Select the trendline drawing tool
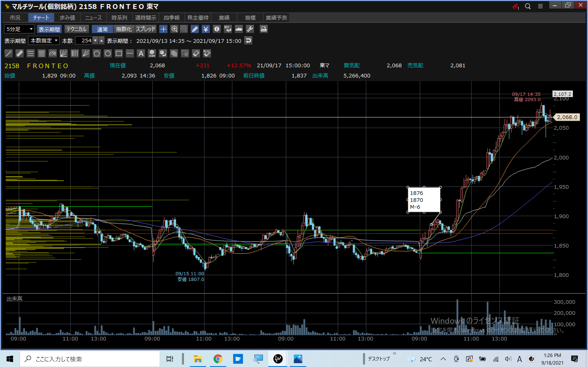This screenshot has height=367, width=588. 9,53
